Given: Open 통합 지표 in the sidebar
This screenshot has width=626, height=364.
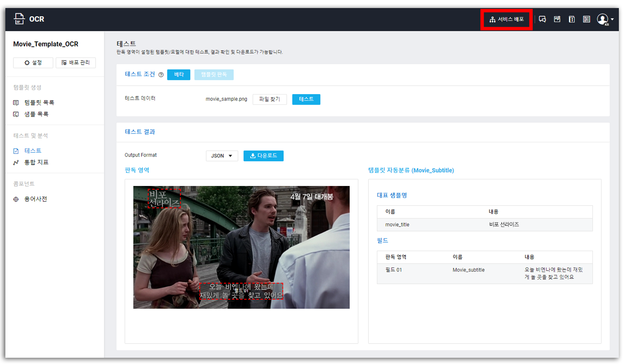Looking at the screenshot, I should click(31, 162).
